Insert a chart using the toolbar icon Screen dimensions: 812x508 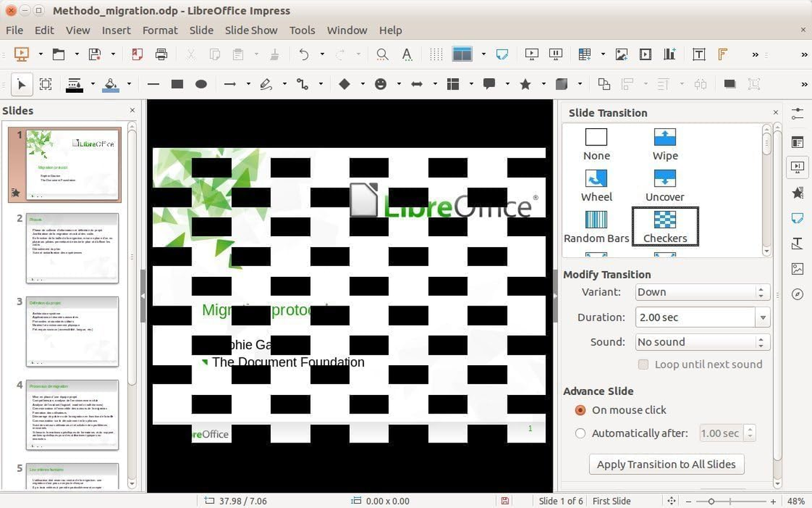pos(669,54)
